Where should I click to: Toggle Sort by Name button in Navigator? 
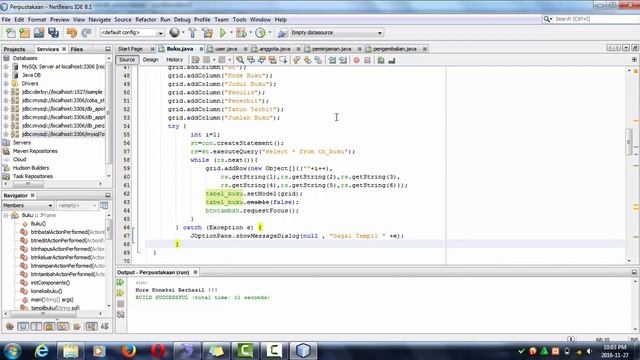(91, 326)
